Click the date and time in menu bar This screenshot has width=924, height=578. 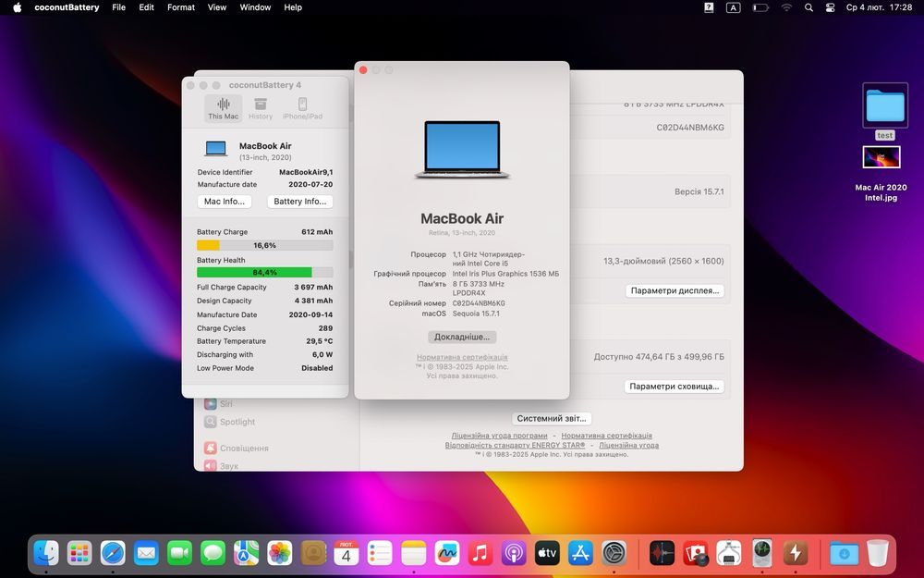pos(880,7)
